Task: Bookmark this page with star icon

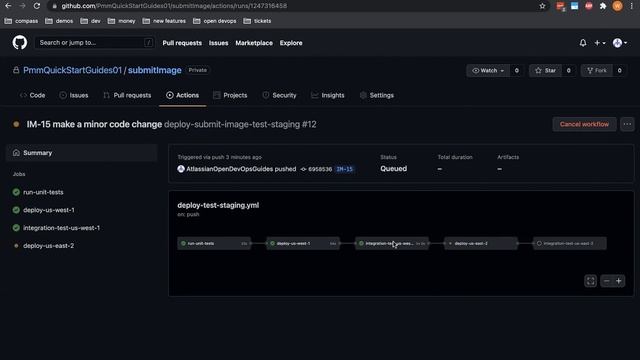Action: [542, 6]
